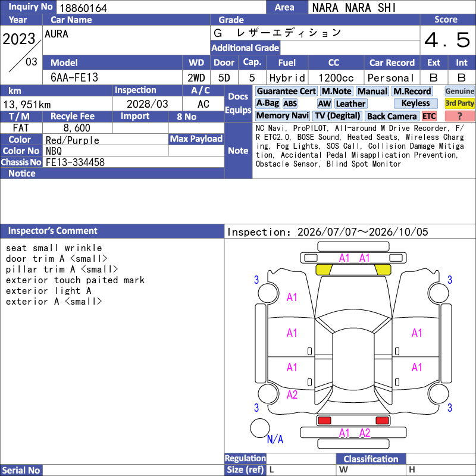Click the Keyless equipment badge
Screen dimensions: 476x476
415,103
